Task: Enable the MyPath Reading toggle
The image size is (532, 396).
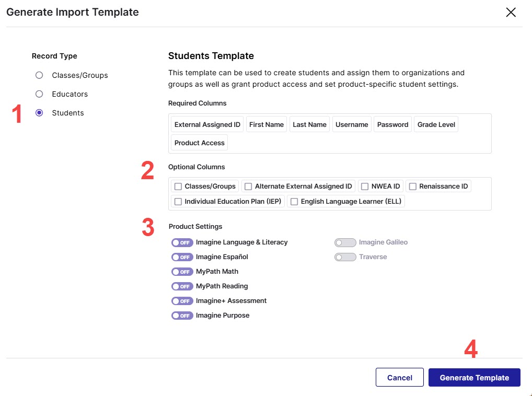Action: [182, 286]
